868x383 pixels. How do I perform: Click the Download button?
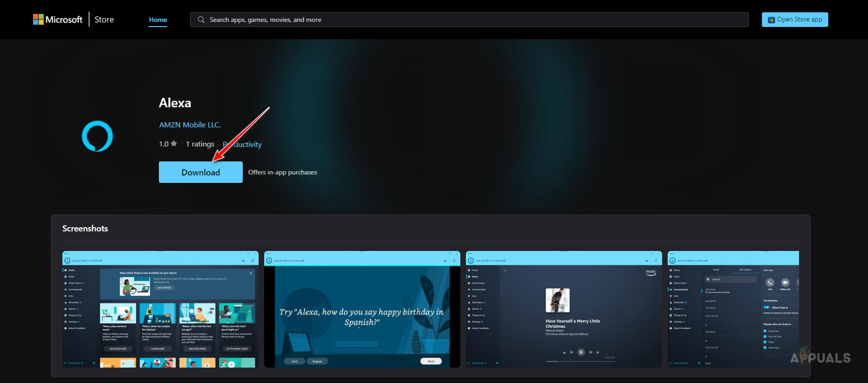click(201, 172)
